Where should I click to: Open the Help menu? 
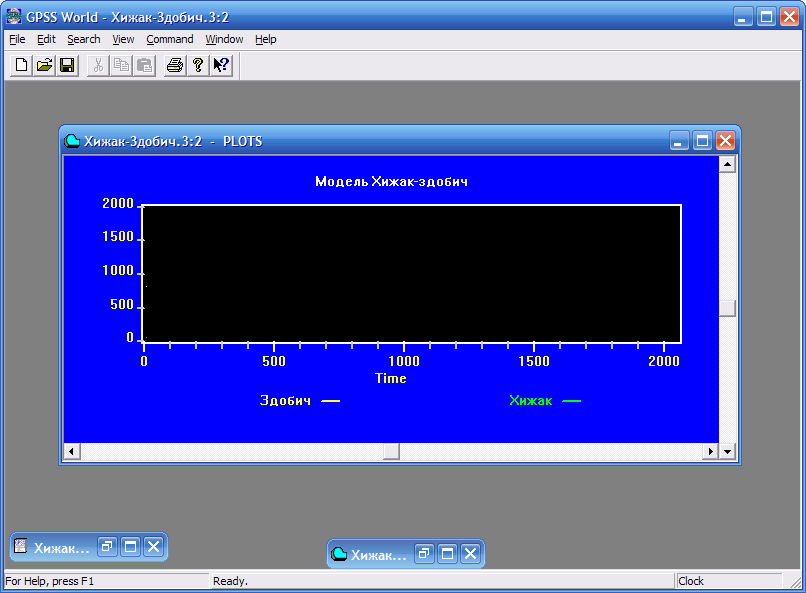click(x=266, y=39)
